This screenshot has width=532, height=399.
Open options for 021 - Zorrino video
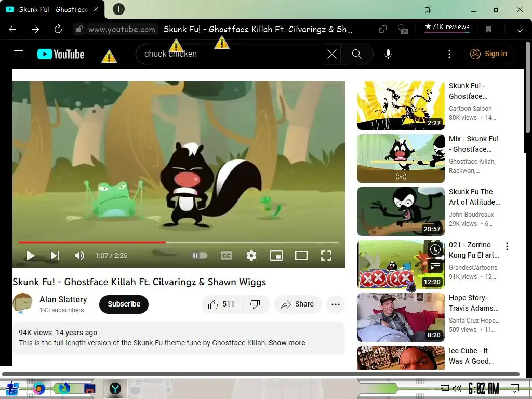click(x=507, y=246)
